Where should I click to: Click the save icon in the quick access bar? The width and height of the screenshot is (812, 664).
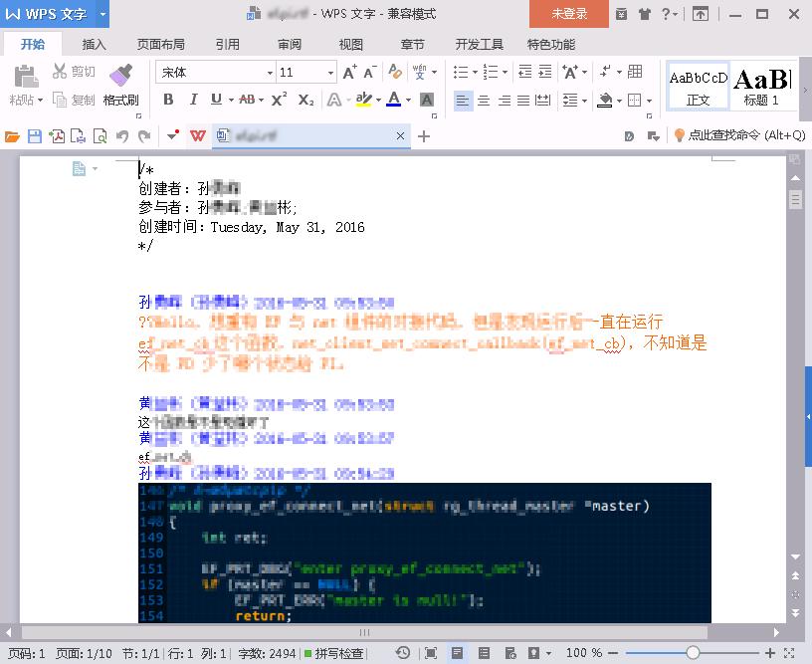35,136
